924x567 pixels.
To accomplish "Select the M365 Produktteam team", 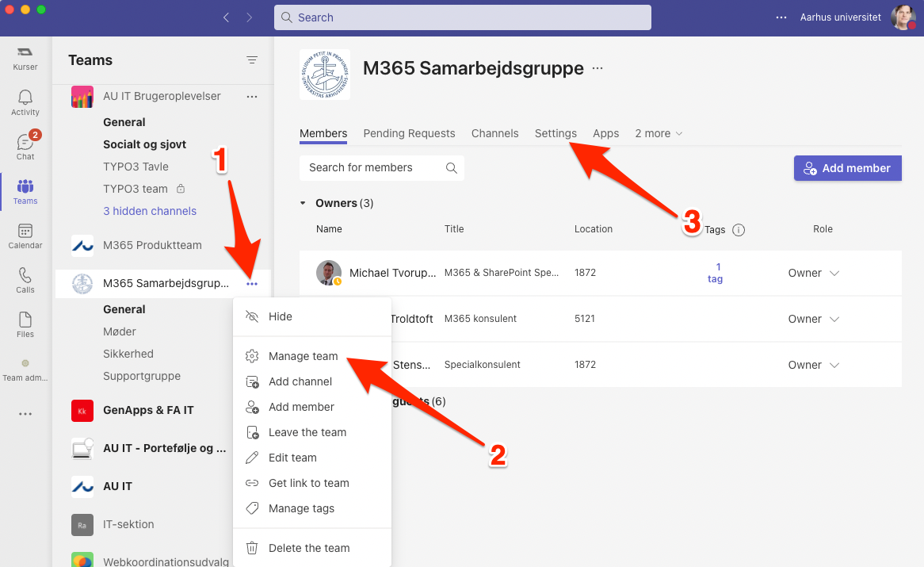I will pos(152,245).
